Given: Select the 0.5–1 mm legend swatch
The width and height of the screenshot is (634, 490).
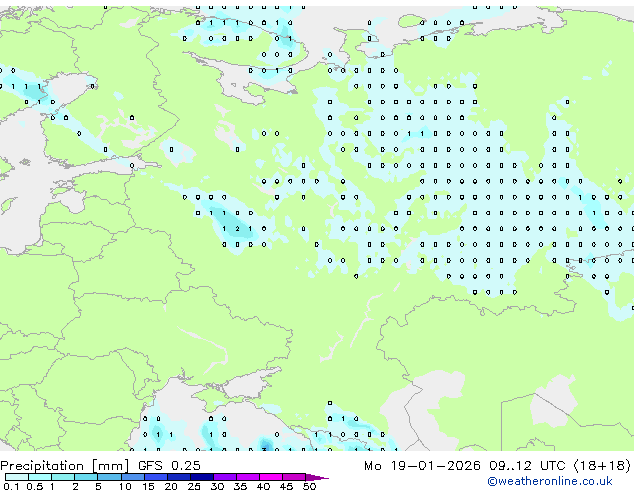Looking at the screenshot, I should point(40,477).
